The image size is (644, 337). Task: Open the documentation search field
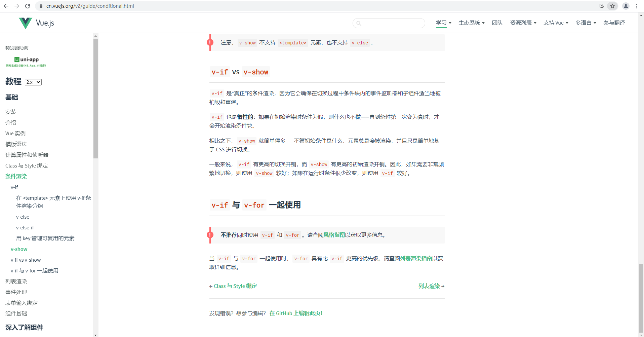click(x=389, y=23)
